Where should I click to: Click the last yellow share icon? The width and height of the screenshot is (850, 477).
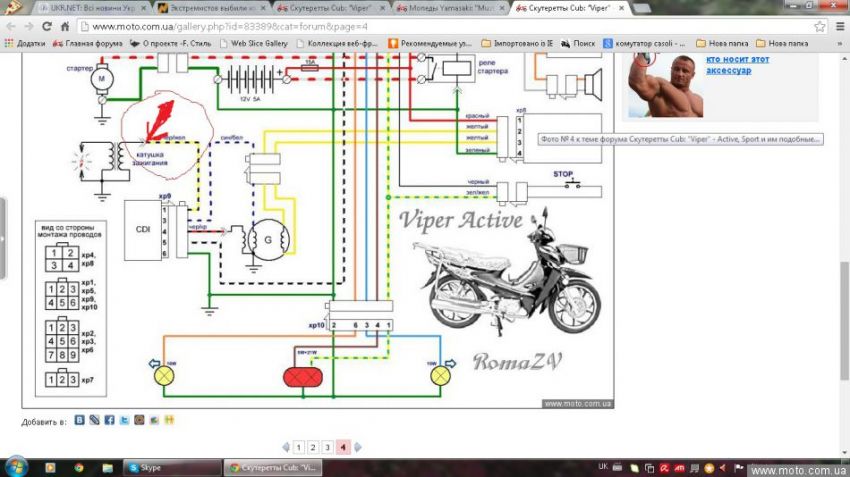coord(169,420)
